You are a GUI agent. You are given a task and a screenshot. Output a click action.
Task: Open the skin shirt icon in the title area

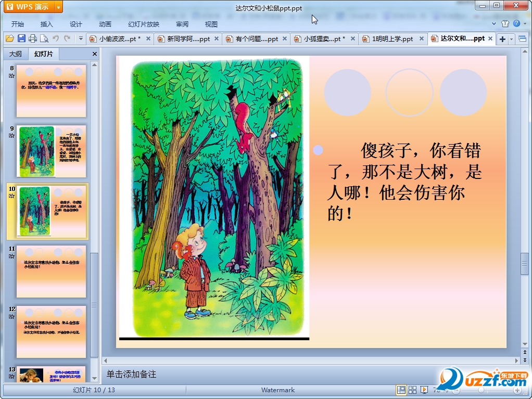coord(505,23)
